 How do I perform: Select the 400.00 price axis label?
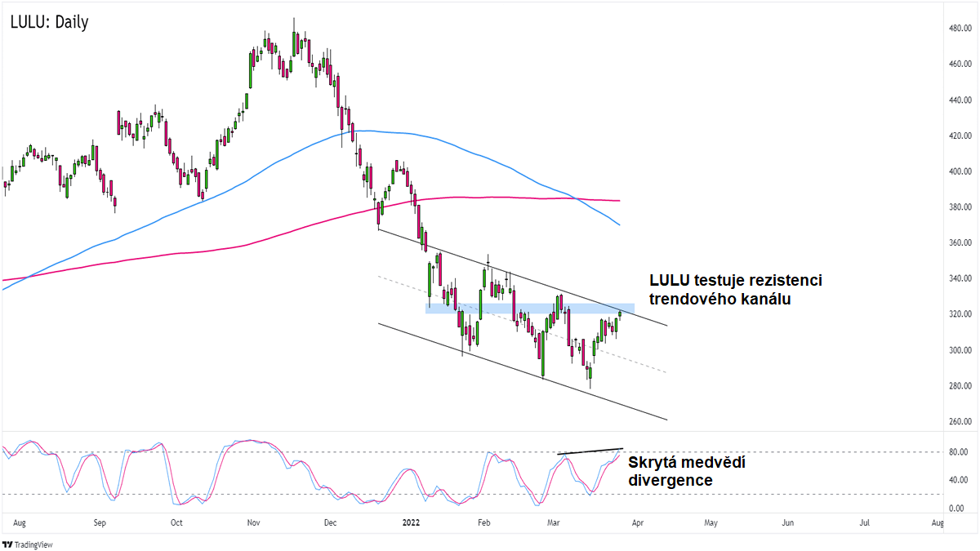pyautogui.click(x=959, y=171)
